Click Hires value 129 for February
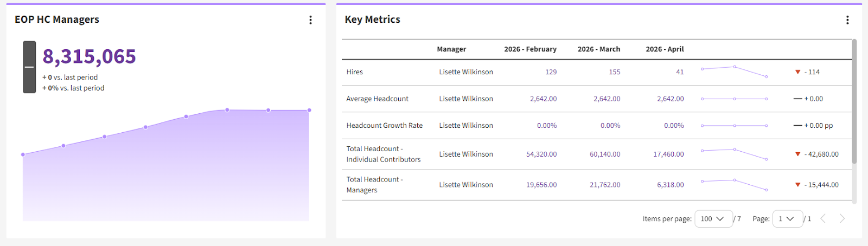 click(x=551, y=72)
